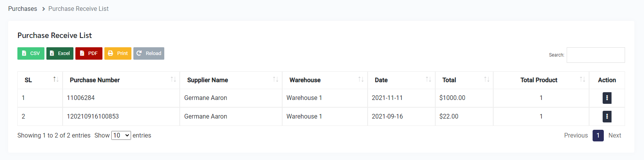Sort table by Purchase Number
The image size is (644, 160).
(x=95, y=80)
